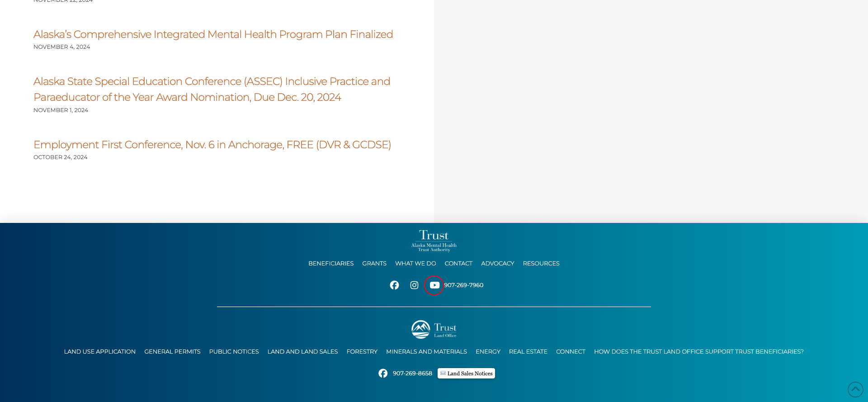Call Trust phone number 907-269-7960

pyautogui.click(x=463, y=285)
